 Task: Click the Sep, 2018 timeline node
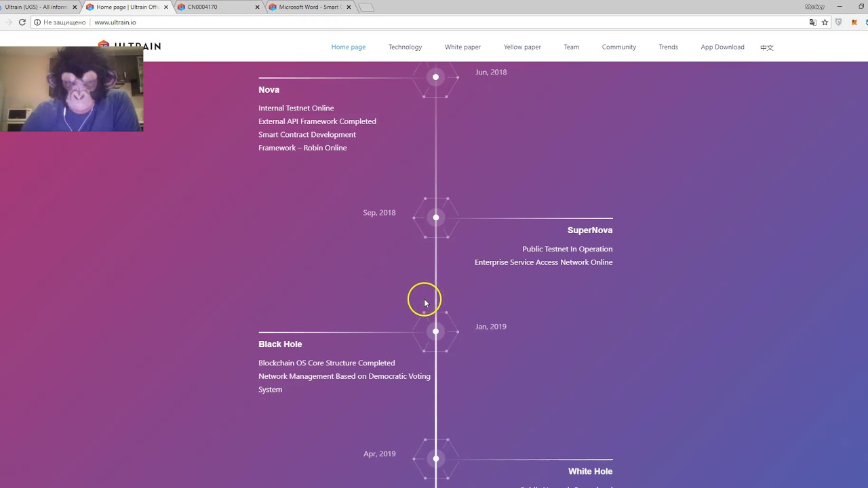pos(435,218)
